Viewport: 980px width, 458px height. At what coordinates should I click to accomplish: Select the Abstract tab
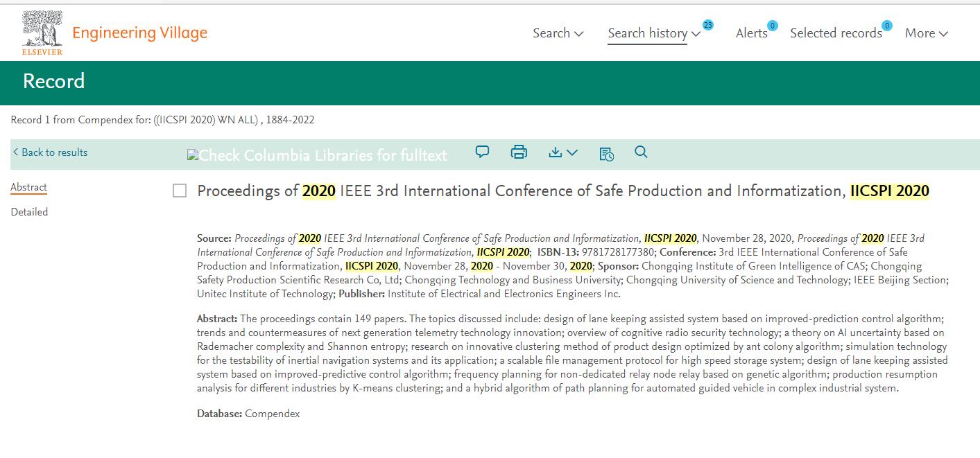(x=28, y=186)
